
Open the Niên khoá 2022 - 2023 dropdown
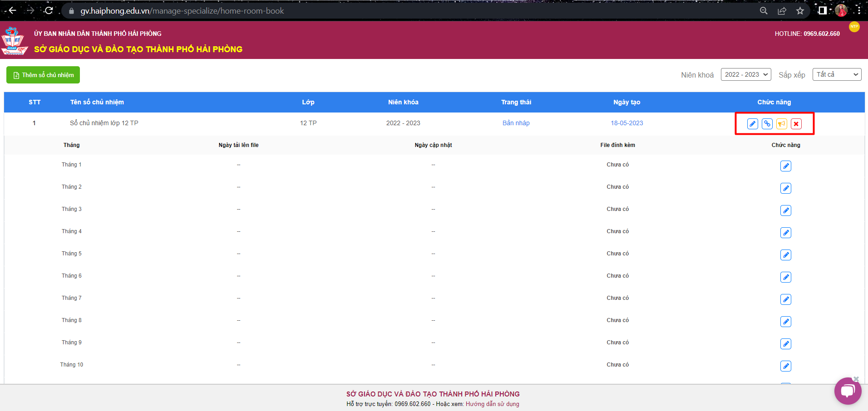[x=745, y=74]
